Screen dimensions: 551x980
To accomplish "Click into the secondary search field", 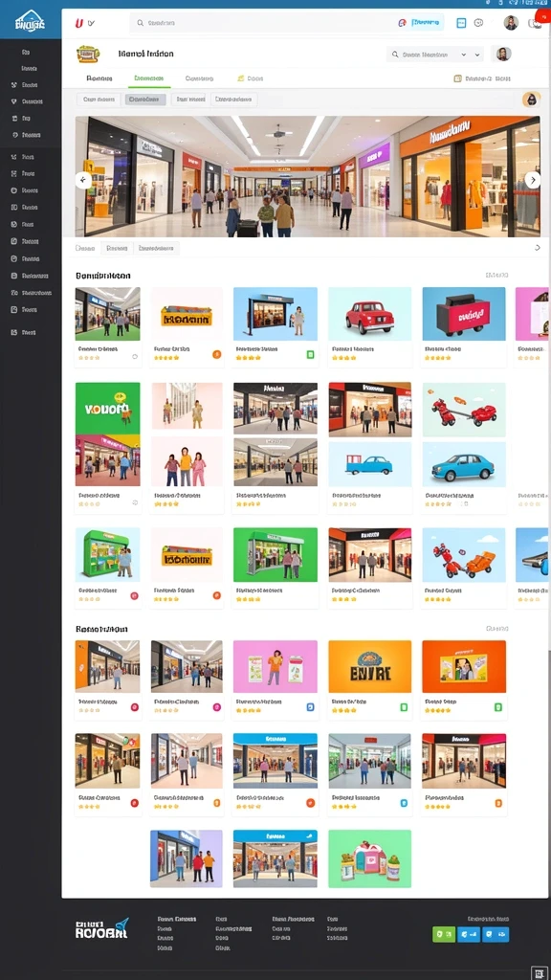I will tap(435, 55).
